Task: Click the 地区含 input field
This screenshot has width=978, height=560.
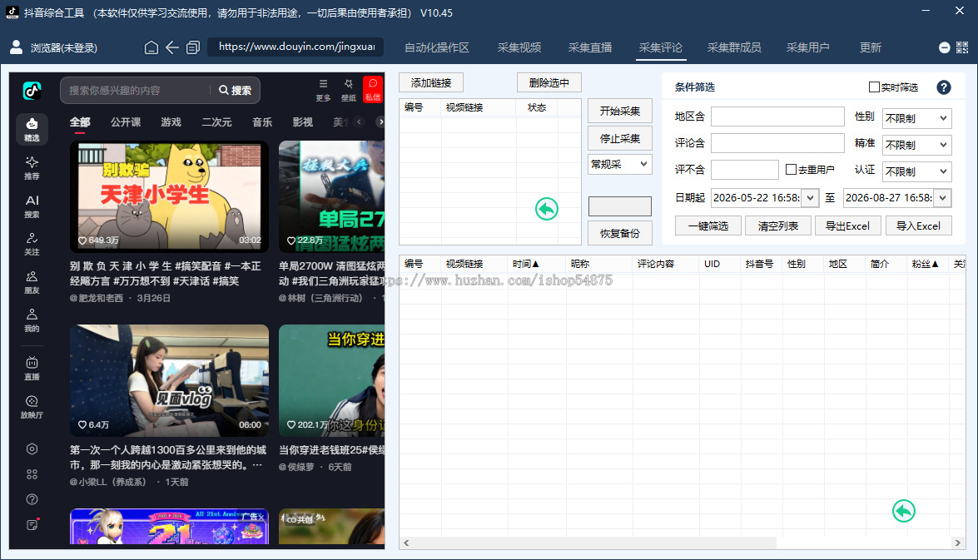Action: point(777,116)
